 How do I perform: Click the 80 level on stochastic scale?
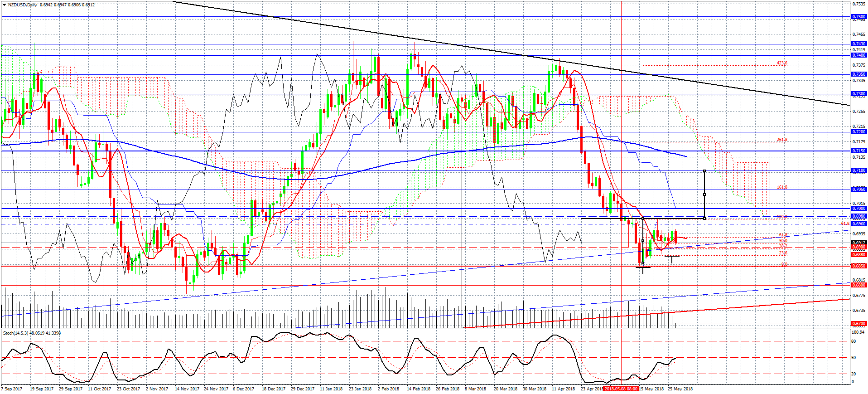tap(854, 341)
